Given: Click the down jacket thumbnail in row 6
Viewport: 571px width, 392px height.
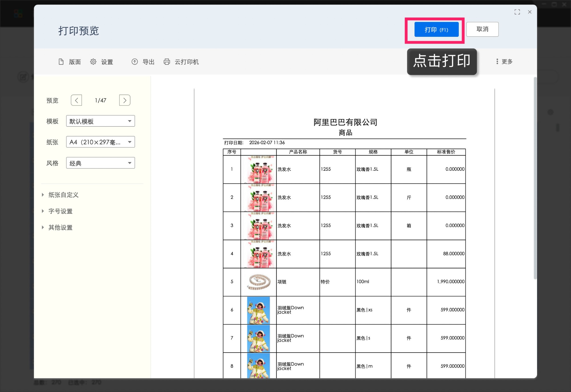Looking at the screenshot, I should click(x=258, y=310).
